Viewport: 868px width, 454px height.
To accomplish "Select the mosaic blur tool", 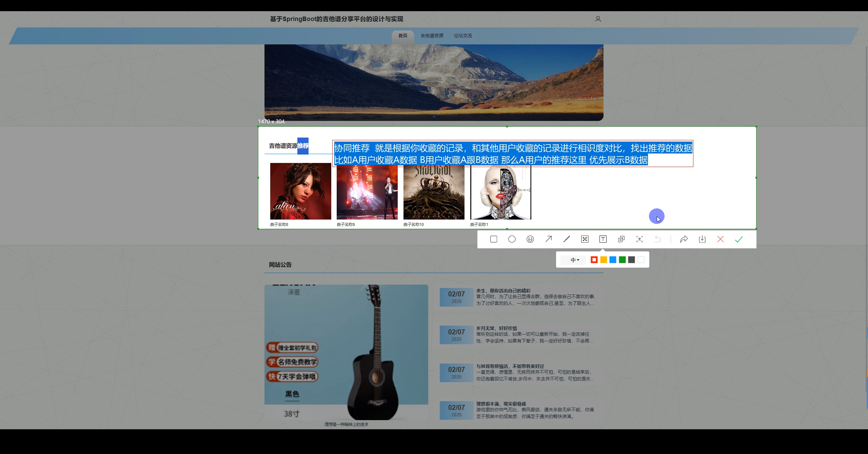I will 585,239.
